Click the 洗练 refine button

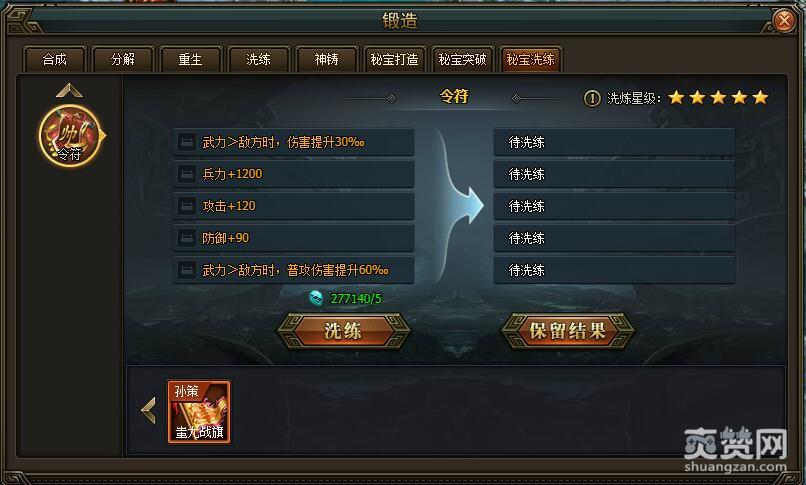[343, 331]
